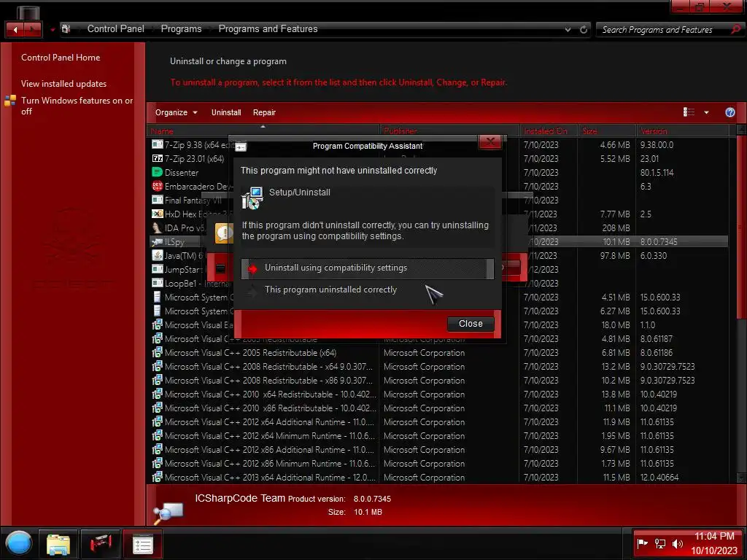Viewport: 747px width, 560px height.
Task: Click the Close button in the dialog
Action: pyautogui.click(x=471, y=323)
